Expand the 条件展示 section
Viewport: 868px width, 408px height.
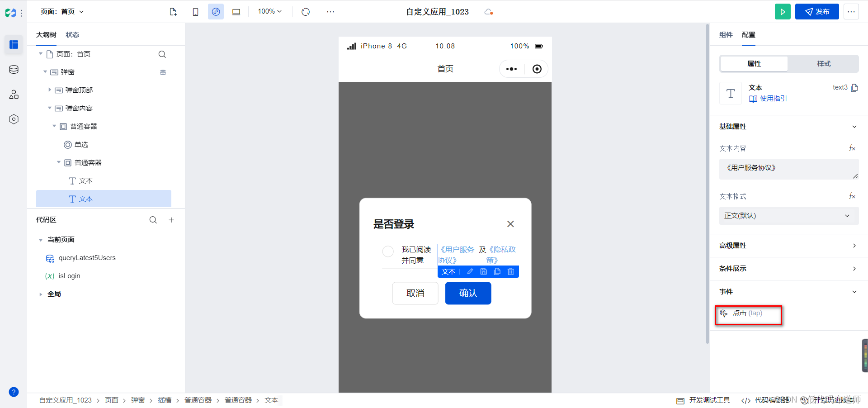pos(854,269)
